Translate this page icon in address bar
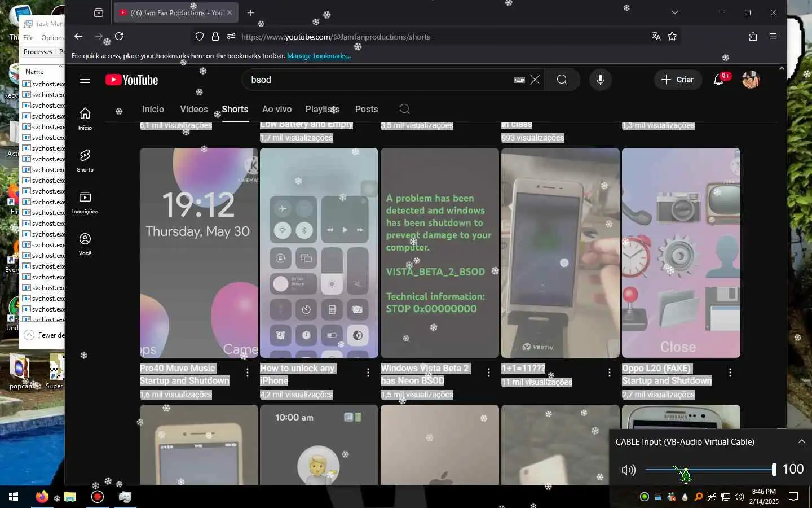The image size is (812, 508). pyautogui.click(x=656, y=36)
